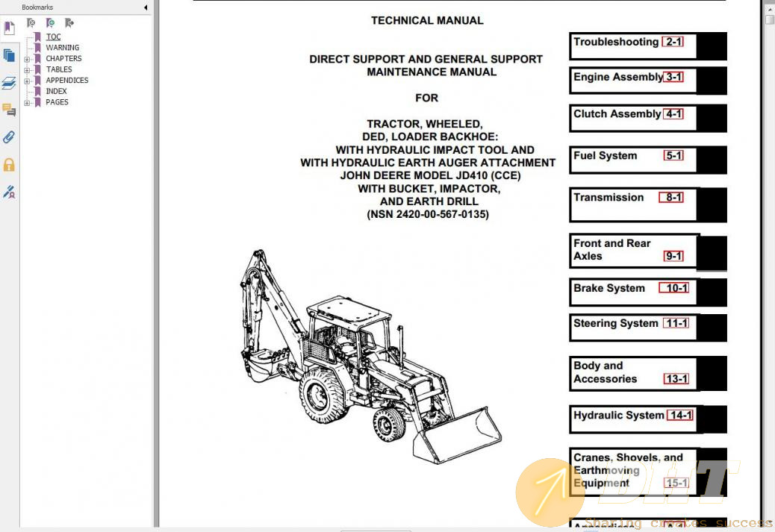Expand the CHAPTERS bookmark node

pos(27,59)
